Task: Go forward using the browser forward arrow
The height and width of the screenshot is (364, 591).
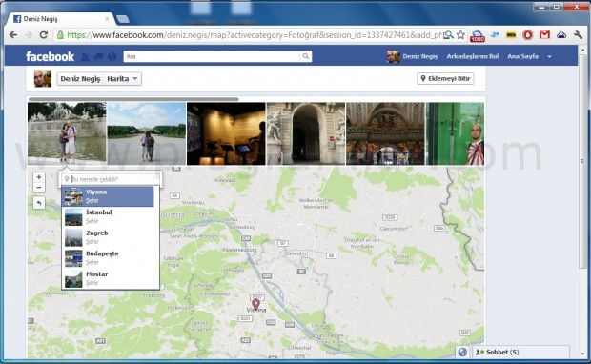Action: point(29,35)
